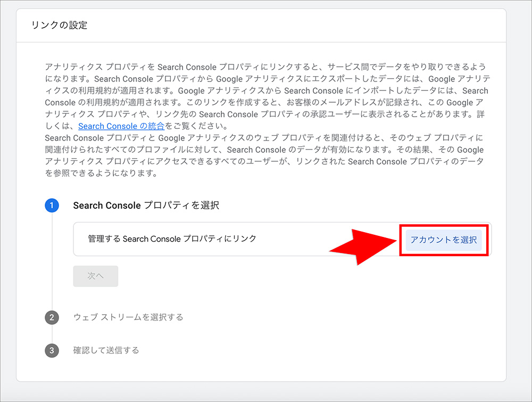
Task: Select the Search Console プロパティを選択 heading
Action: click(x=146, y=205)
